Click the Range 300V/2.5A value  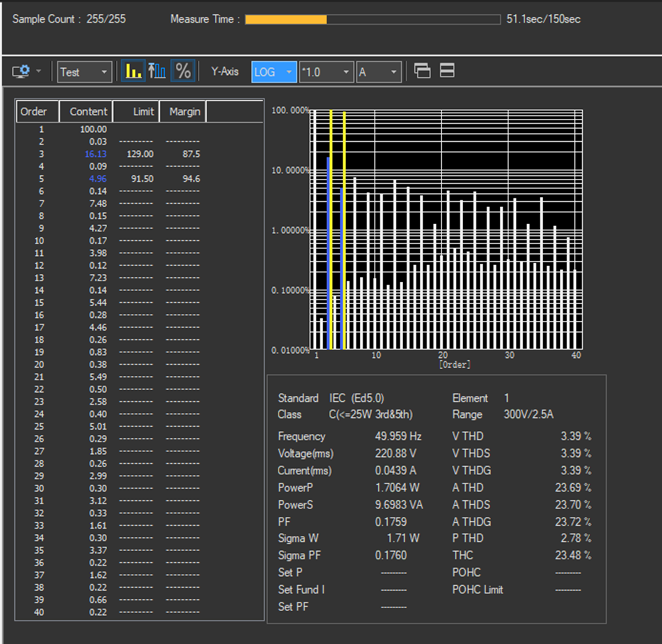pos(528,415)
